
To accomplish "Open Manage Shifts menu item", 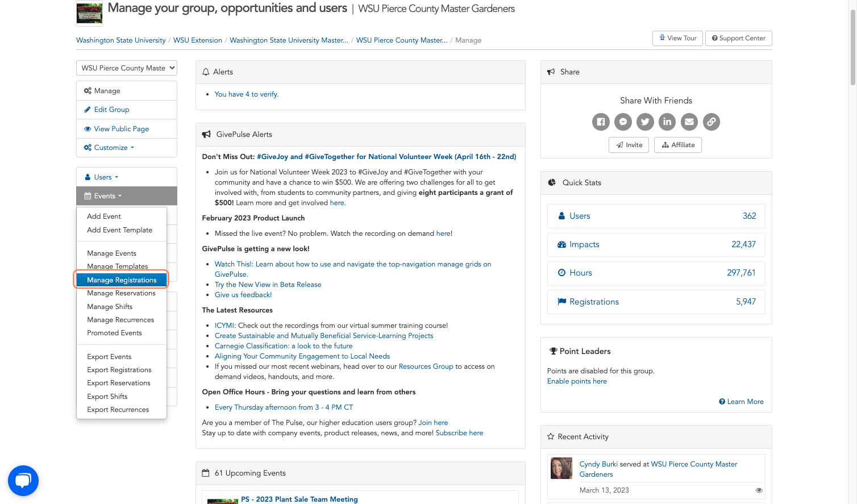I will [110, 307].
